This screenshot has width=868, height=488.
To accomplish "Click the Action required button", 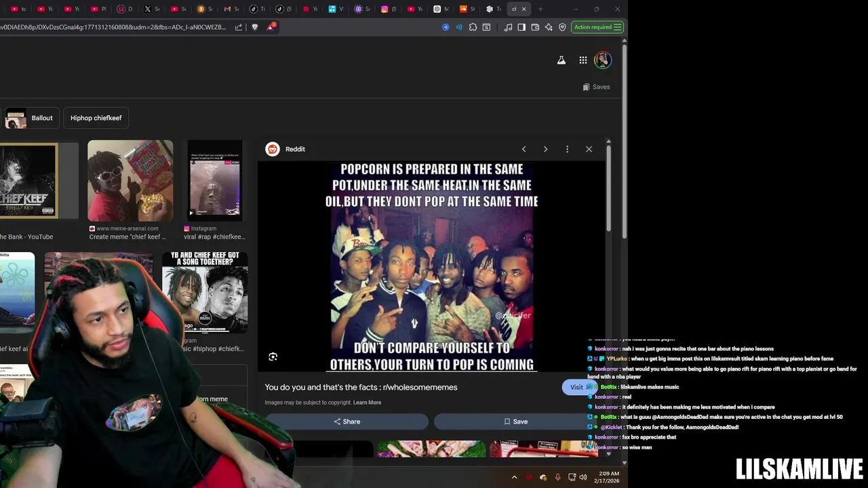I will pos(597,27).
